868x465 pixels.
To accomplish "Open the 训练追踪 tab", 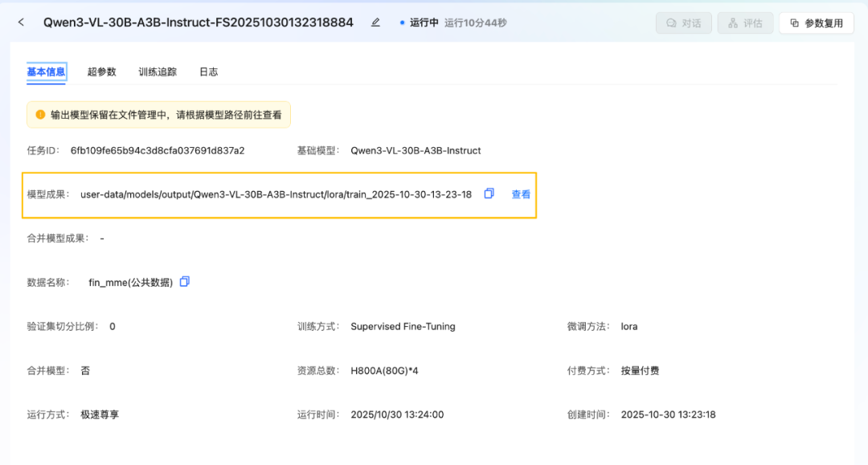I will click(x=158, y=72).
